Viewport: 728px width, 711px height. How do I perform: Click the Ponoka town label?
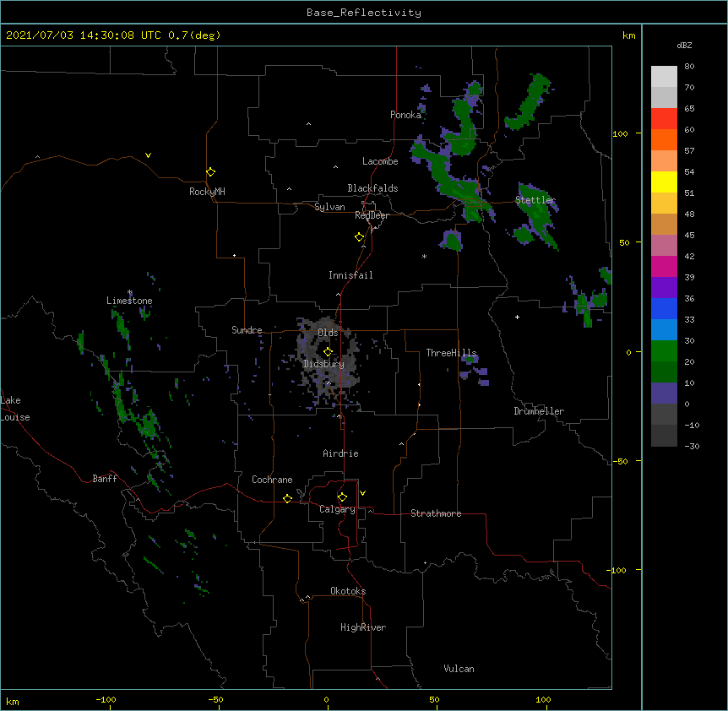[x=405, y=115]
